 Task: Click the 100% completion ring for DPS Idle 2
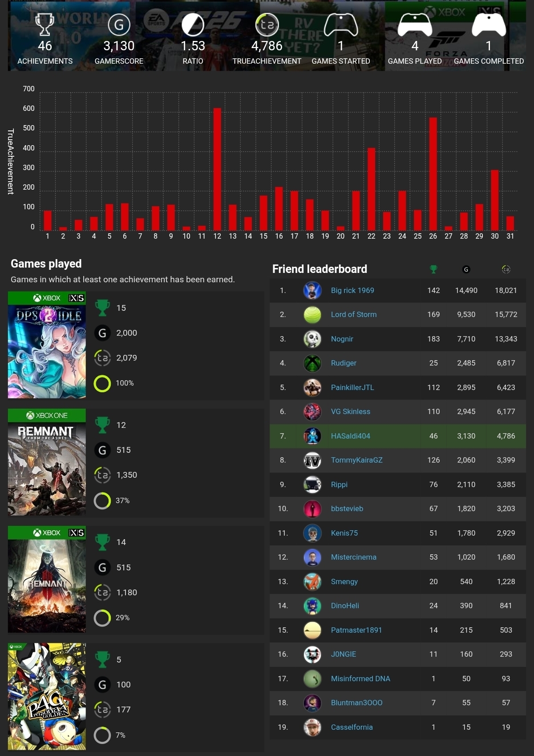coord(102,383)
